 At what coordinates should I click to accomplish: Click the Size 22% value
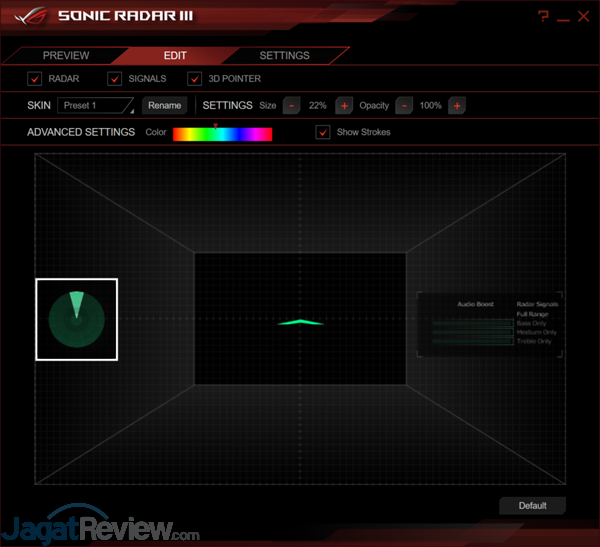318,106
